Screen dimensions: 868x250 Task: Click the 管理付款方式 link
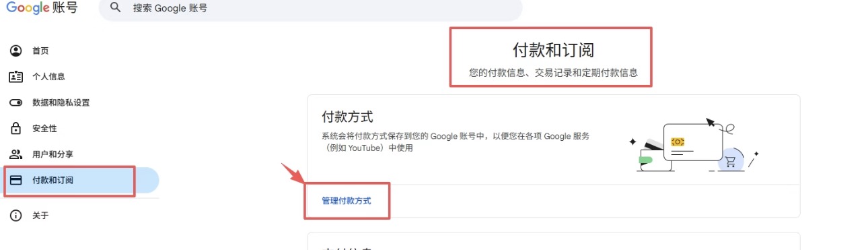(x=347, y=201)
